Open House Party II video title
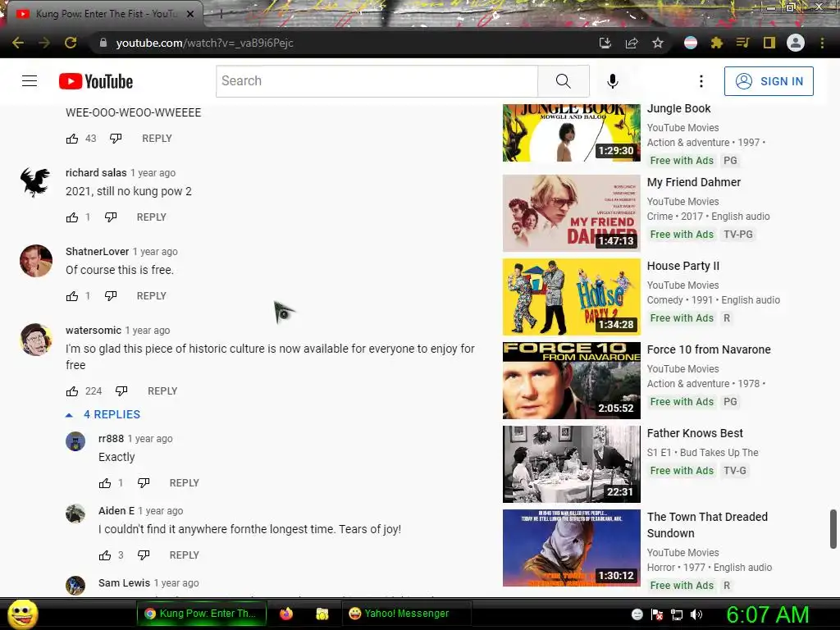Screen dimensions: 840x630 pyautogui.click(x=683, y=266)
